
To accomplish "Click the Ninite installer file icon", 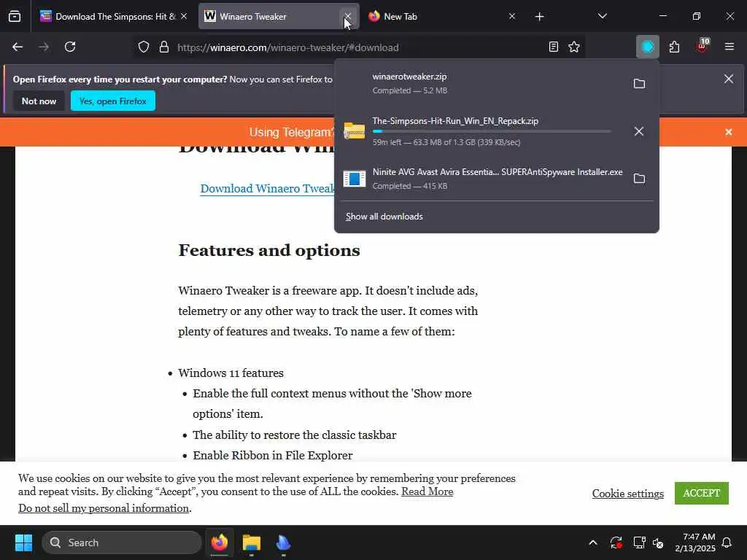I will [x=355, y=179].
